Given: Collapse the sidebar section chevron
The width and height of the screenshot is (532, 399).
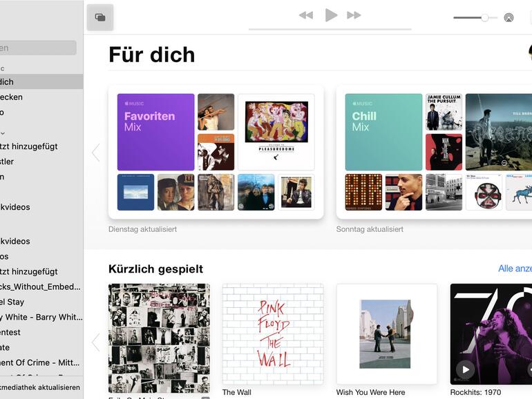Looking at the screenshot, I should click(x=3, y=133).
